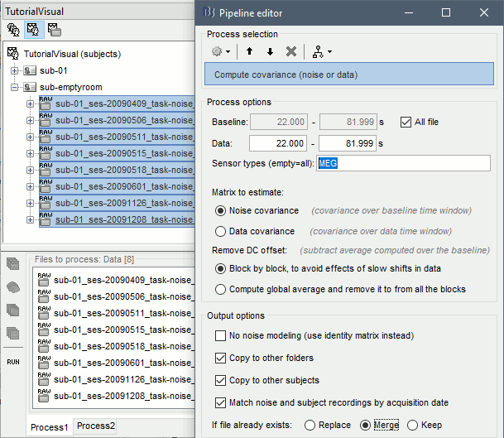Open the gear process selection dropdown
This screenshot has height=438, width=504.
(221, 51)
